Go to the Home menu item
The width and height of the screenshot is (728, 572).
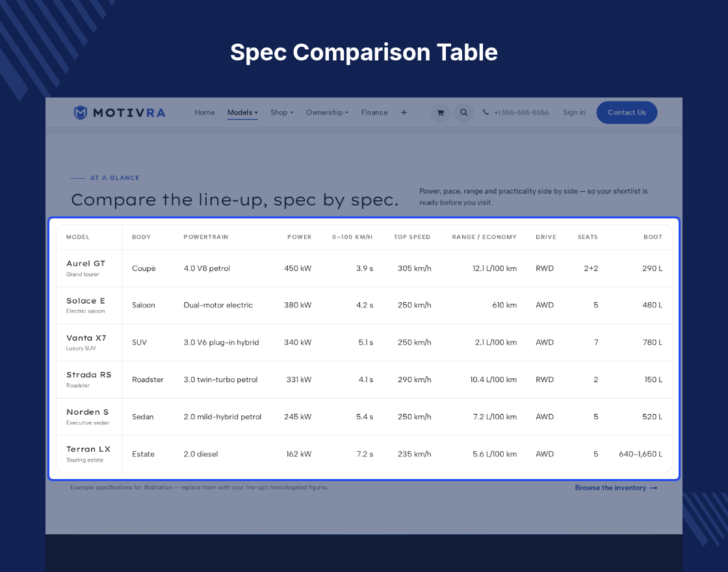(205, 112)
